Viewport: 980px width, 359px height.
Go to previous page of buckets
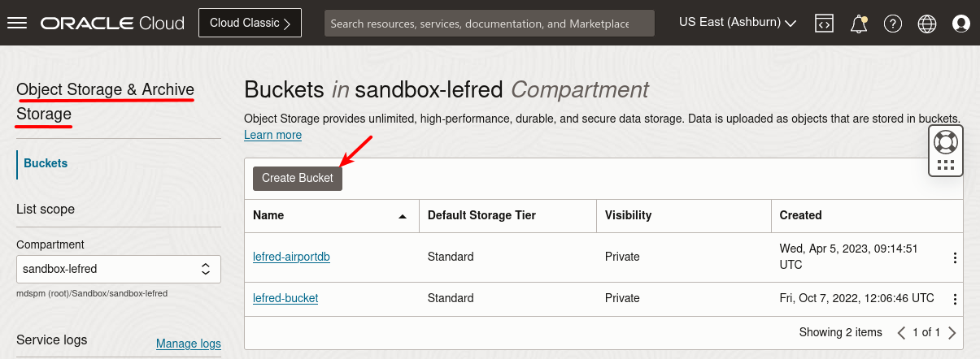901,332
